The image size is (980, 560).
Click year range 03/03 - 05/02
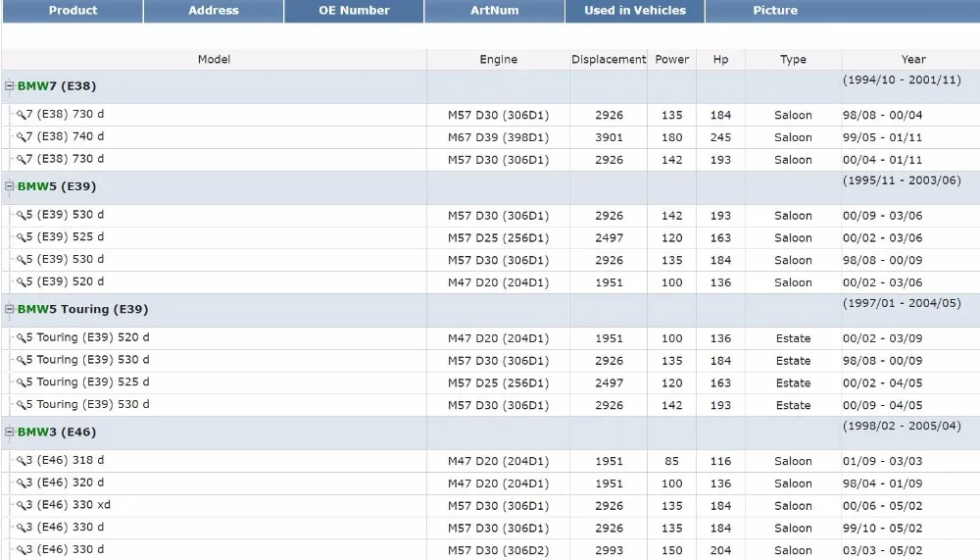tap(883, 550)
